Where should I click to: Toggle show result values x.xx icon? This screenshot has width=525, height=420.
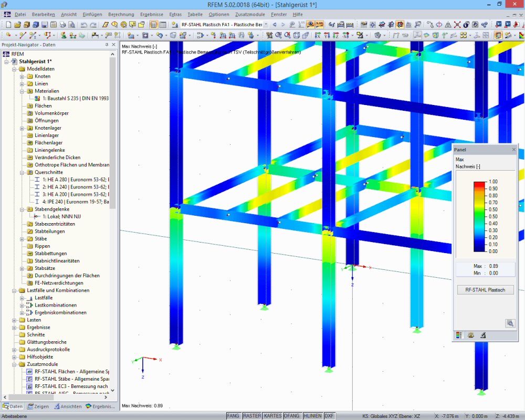319,25
